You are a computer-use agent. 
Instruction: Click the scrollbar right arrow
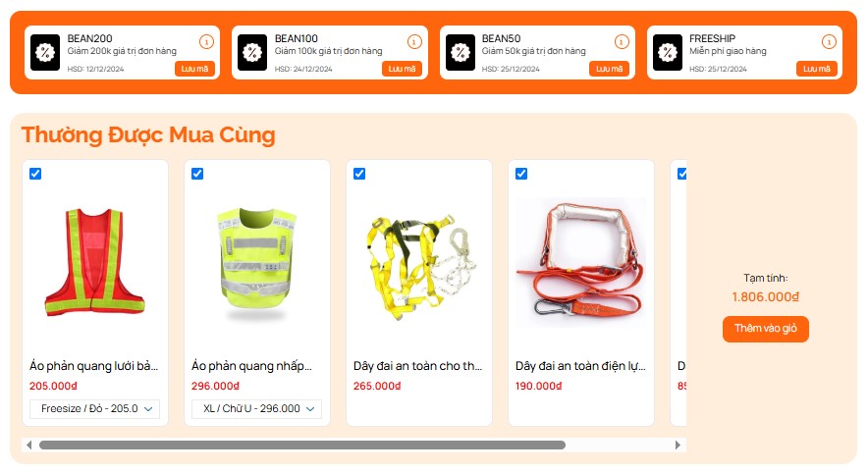(x=678, y=445)
